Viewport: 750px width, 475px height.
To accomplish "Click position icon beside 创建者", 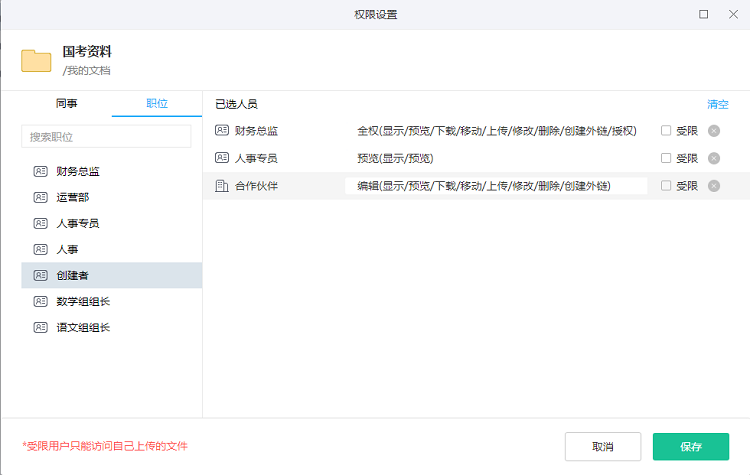I will [41, 276].
